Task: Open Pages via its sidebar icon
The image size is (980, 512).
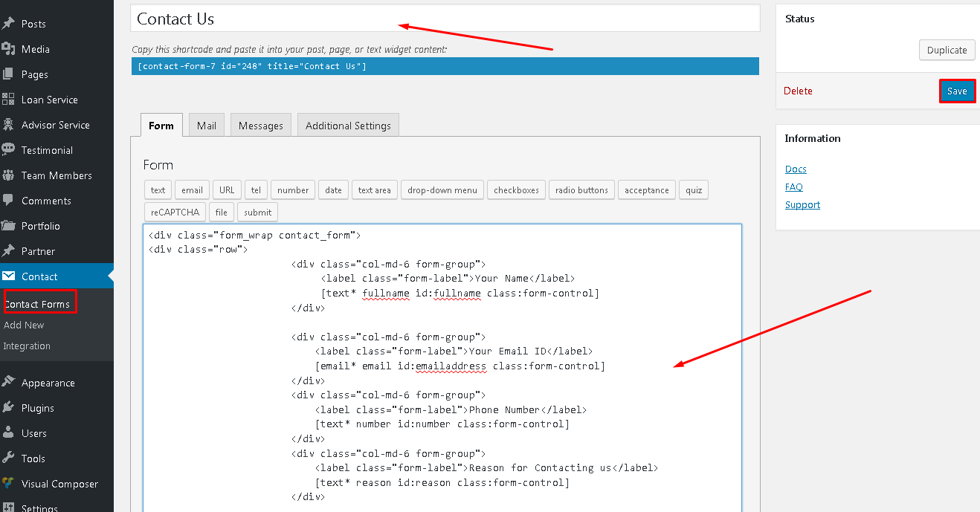Action: [x=8, y=74]
